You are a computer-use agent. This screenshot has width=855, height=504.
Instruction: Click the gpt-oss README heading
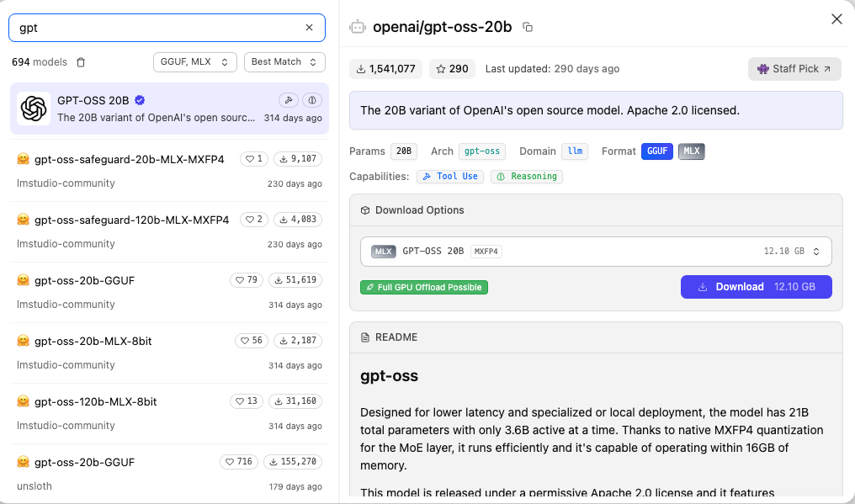[x=390, y=376]
